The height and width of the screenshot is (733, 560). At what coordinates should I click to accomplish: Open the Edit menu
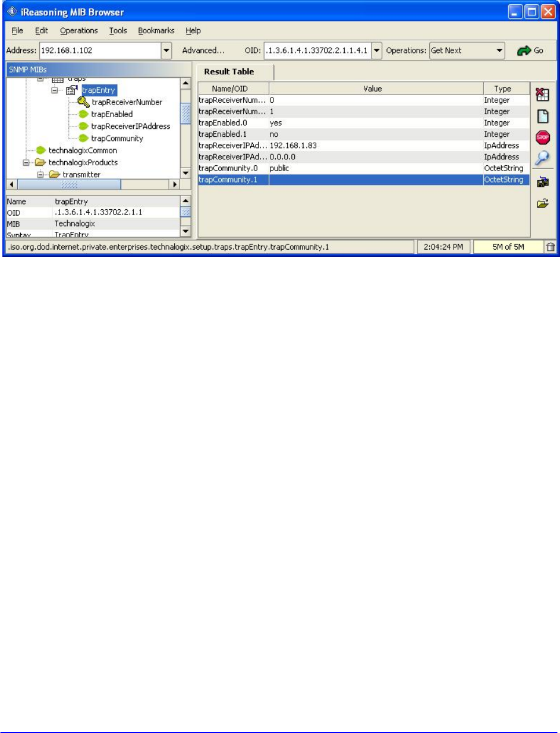click(x=41, y=30)
